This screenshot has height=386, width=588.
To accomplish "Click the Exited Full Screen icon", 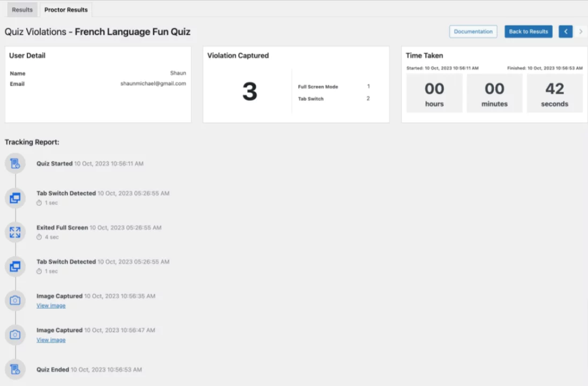I will pos(15,233).
